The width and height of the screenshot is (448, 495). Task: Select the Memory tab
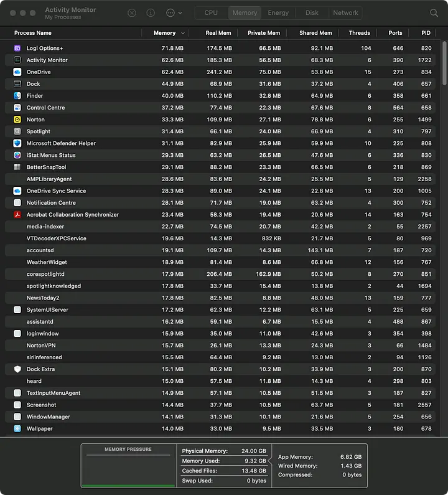(245, 13)
